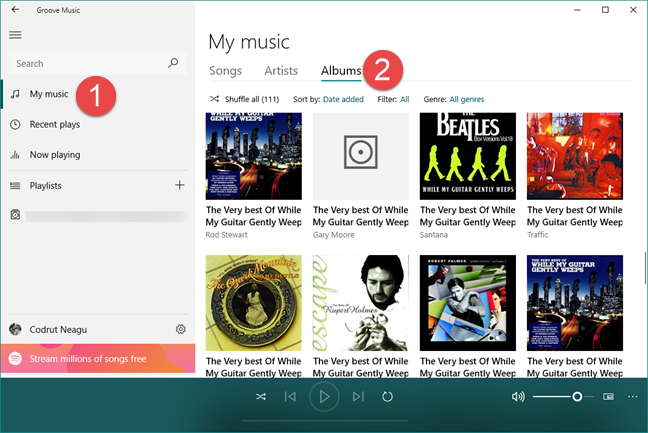
Task: Switch to the Songs tab
Action: (225, 71)
